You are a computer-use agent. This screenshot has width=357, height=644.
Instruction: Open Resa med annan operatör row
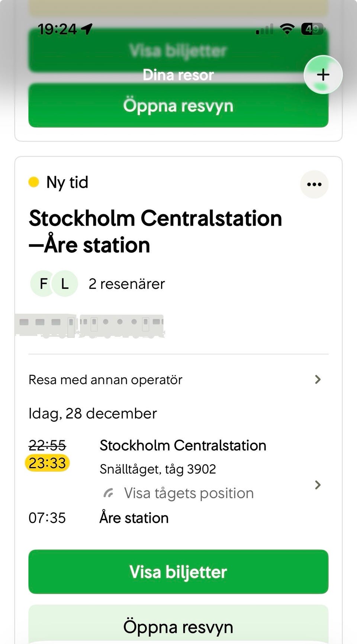[106, 380]
